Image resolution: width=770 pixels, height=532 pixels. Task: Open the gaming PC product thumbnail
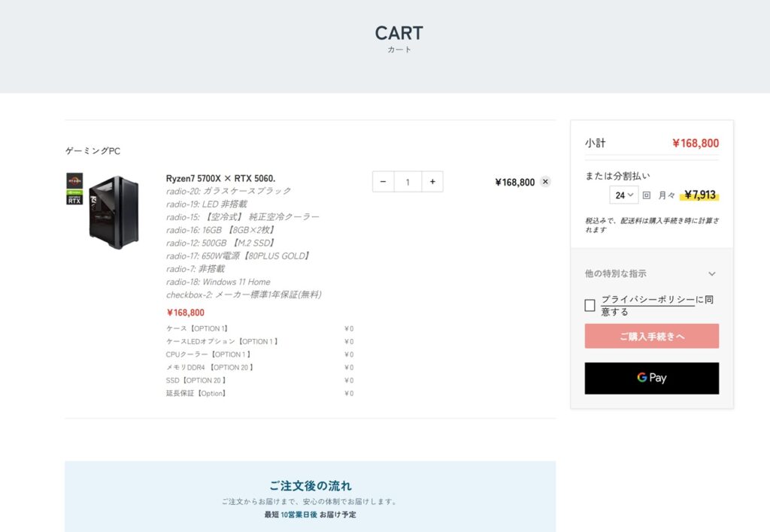point(114,213)
